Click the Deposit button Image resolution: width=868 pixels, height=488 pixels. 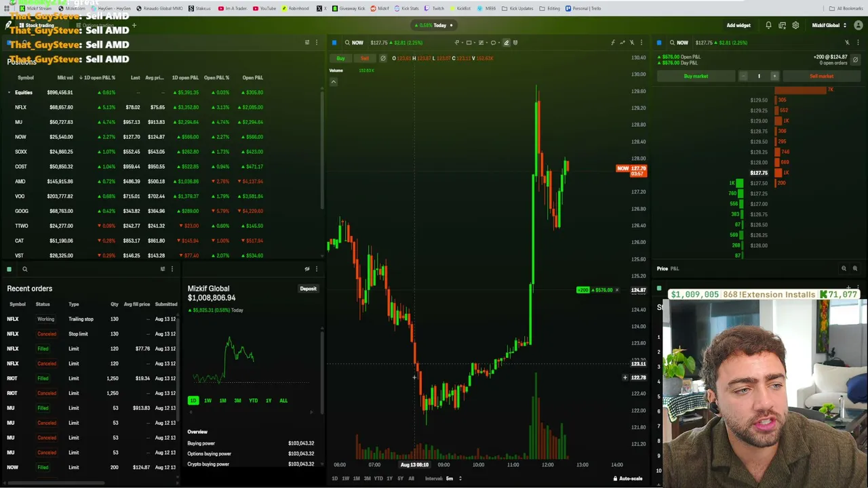[x=309, y=289]
